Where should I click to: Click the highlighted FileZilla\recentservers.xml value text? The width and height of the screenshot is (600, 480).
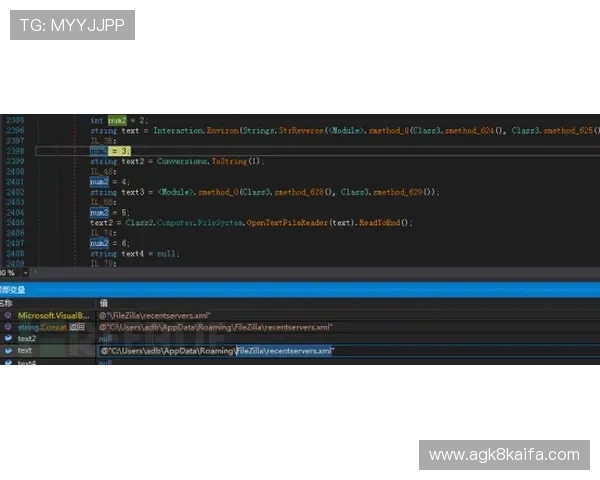click(x=284, y=351)
